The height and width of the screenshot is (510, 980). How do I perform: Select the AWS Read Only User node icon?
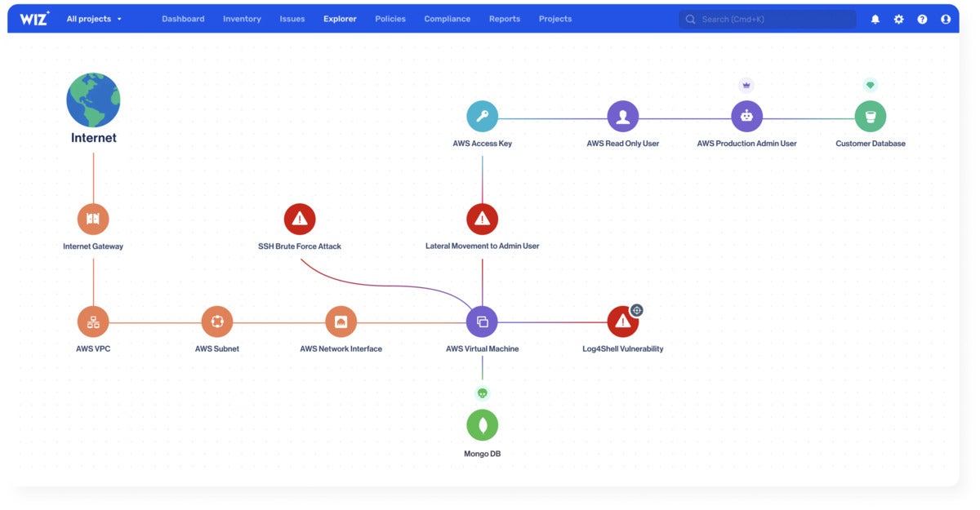(x=623, y=117)
